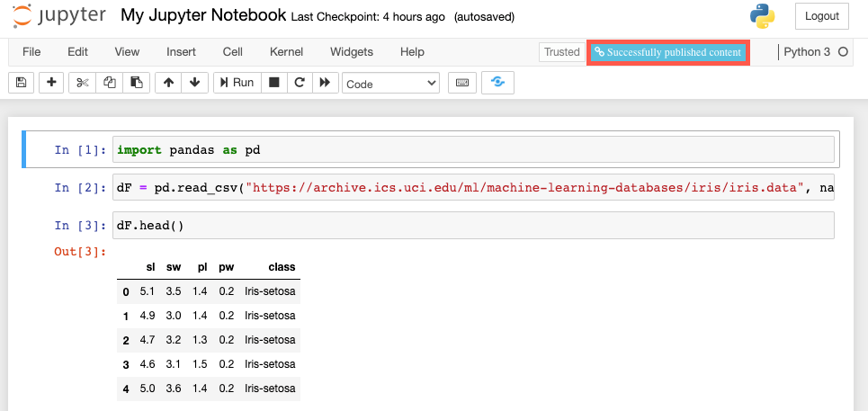Viewport: 868px width, 411px height.
Task: Move selected cell up arrow
Action: point(168,83)
